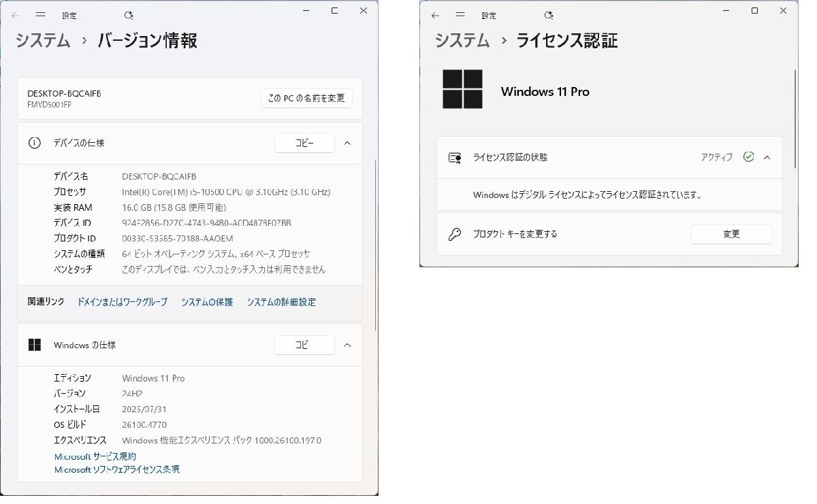817x504 pixels.
Task: Open hamburger navigation menu in バージョン情報 window
Action: pos(40,14)
